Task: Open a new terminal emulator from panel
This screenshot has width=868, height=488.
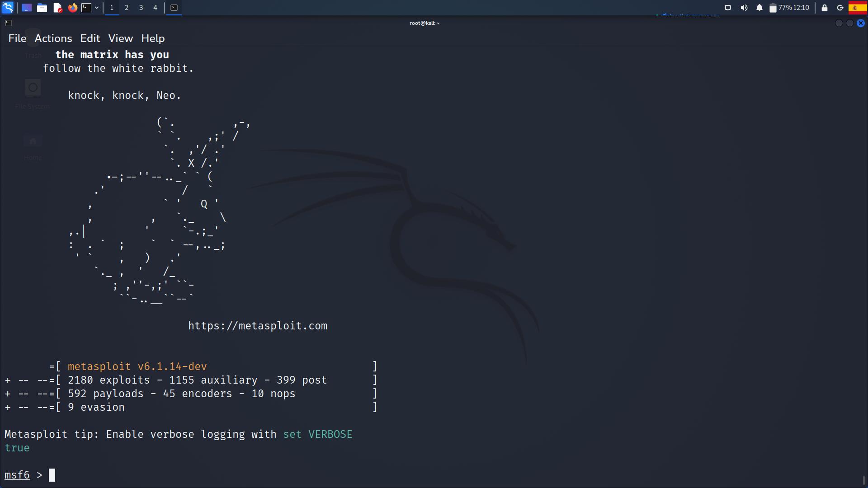Action: [x=86, y=8]
